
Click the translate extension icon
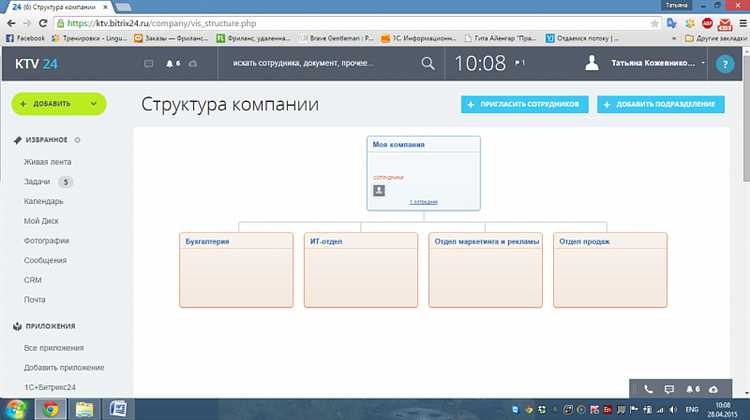click(x=672, y=23)
